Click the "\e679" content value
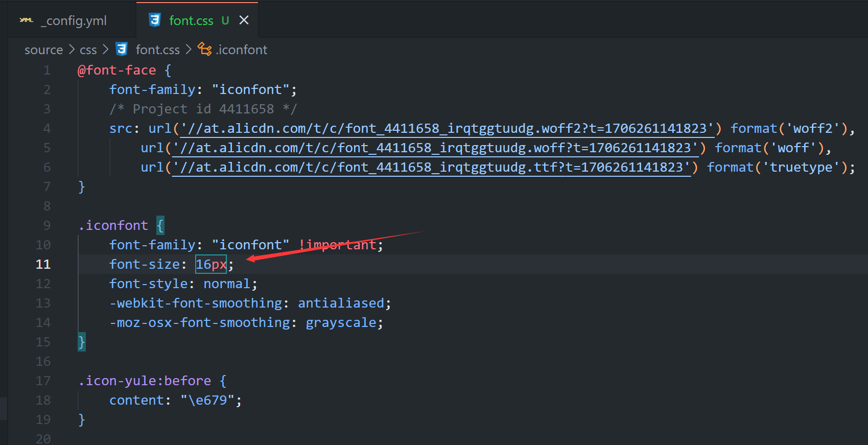Image resolution: width=868 pixels, height=445 pixels. click(x=207, y=400)
